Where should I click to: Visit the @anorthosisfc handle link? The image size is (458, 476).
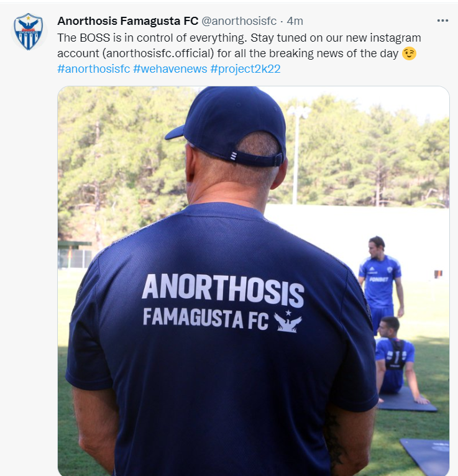coord(239,21)
